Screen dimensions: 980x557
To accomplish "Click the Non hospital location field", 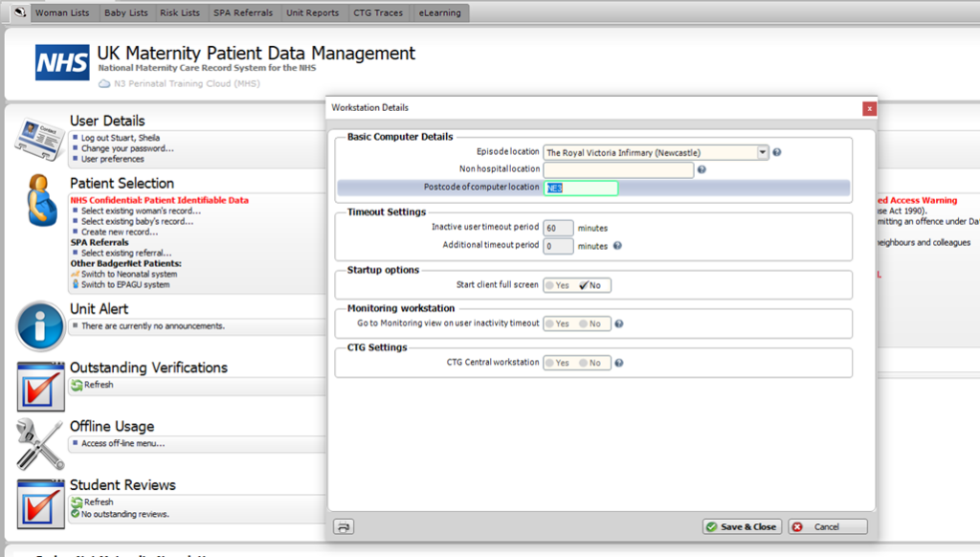I will click(618, 169).
